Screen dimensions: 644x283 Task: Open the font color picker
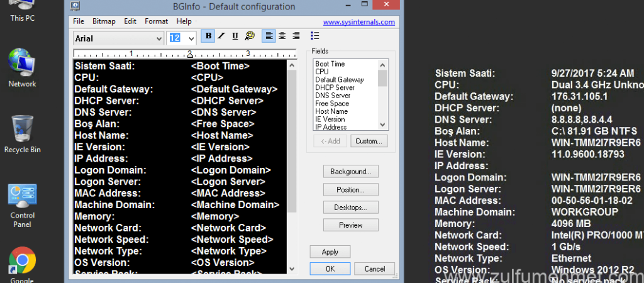pos(250,36)
